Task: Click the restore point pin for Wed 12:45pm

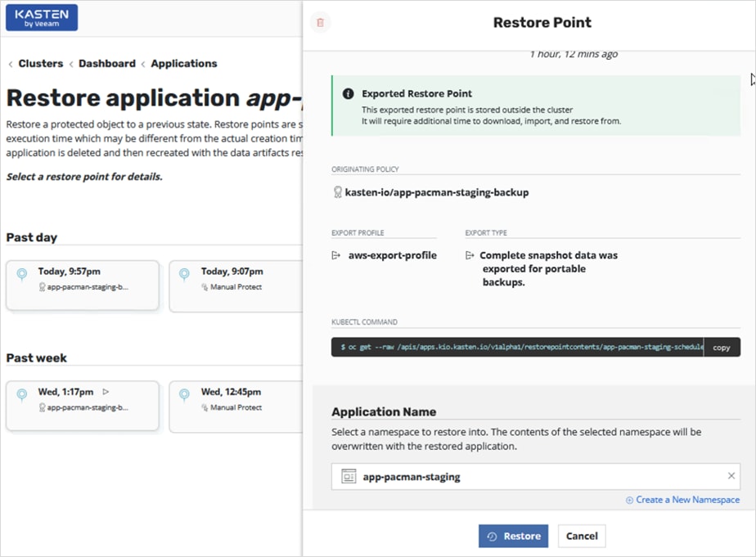Action: pyautogui.click(x=184, y=395)
